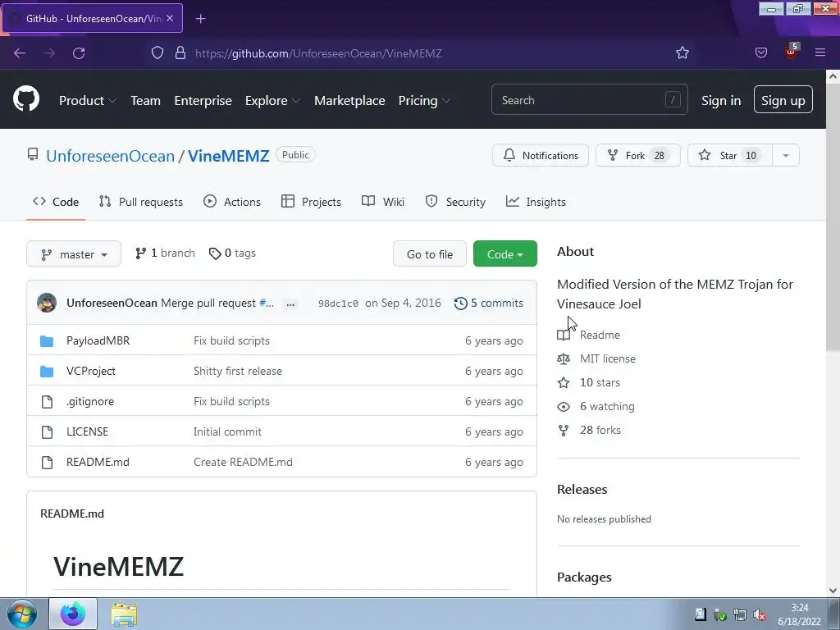Click the MIT license scale icon

[x=564, y=359]
